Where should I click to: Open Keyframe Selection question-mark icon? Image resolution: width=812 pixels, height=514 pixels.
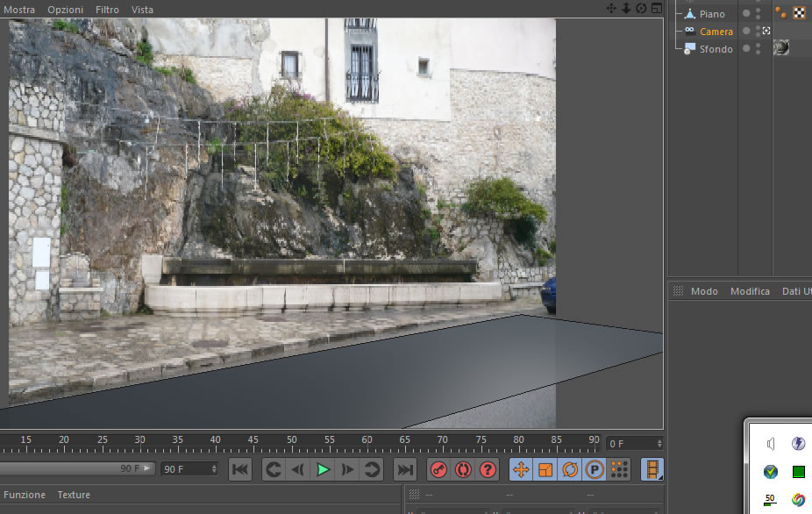tap(488, 470)
